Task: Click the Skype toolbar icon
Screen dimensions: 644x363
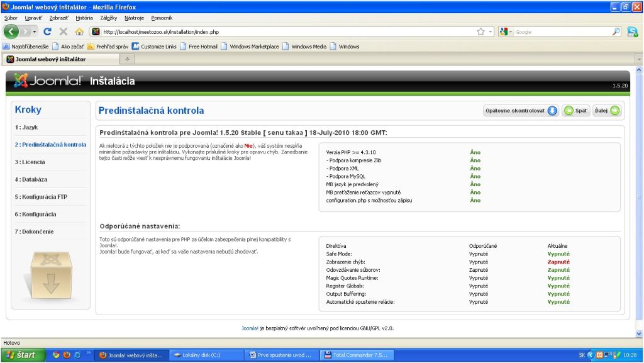Action: click(x=633, y=31)
